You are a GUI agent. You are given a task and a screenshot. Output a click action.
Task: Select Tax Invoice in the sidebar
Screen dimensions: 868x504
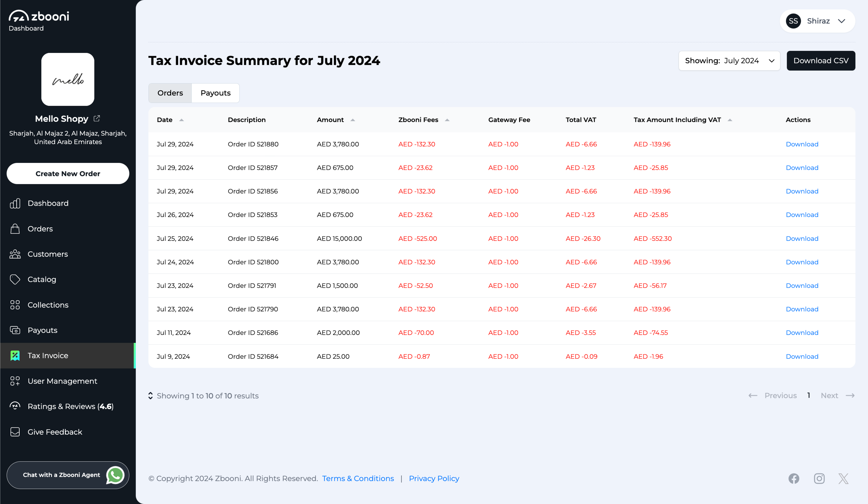68,356
